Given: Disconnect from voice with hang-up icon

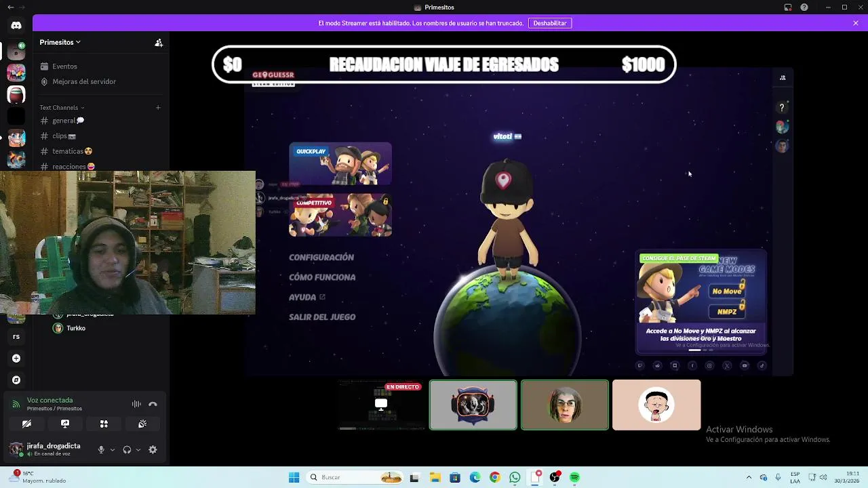Looking at the screenshot, I should [x=153, y=404].
